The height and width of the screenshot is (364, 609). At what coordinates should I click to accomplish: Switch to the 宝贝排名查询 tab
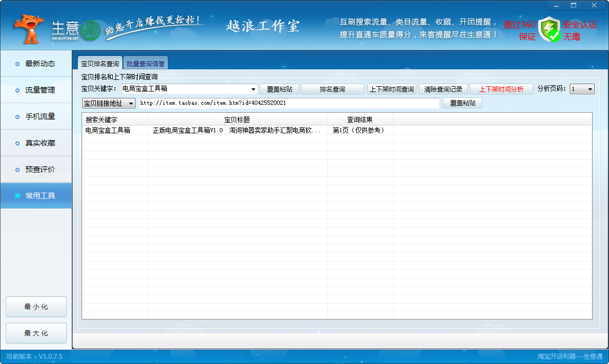click(x=100, y=63)
